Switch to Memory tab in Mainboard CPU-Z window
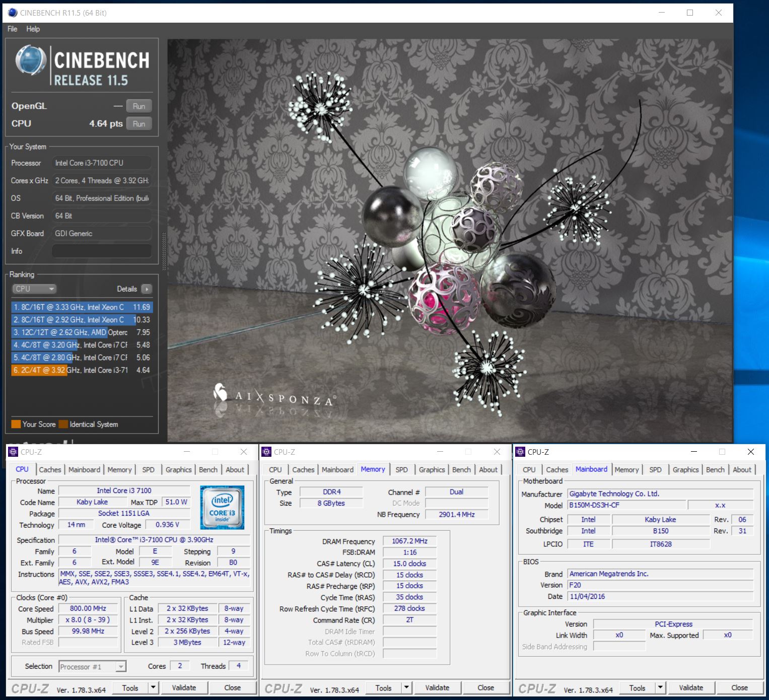This screenshot has height=700, width=769. pyautogui.click(x=626, y=470)
